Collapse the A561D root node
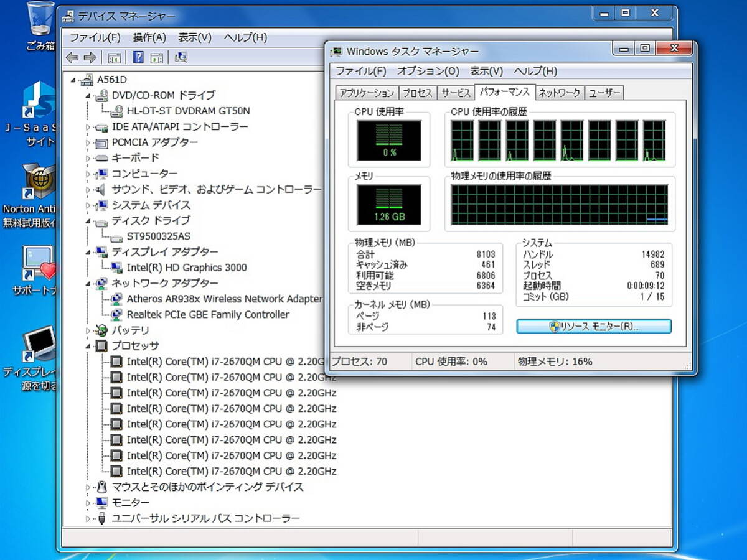This screenshot has width=747, height=560. coord(73,80)
